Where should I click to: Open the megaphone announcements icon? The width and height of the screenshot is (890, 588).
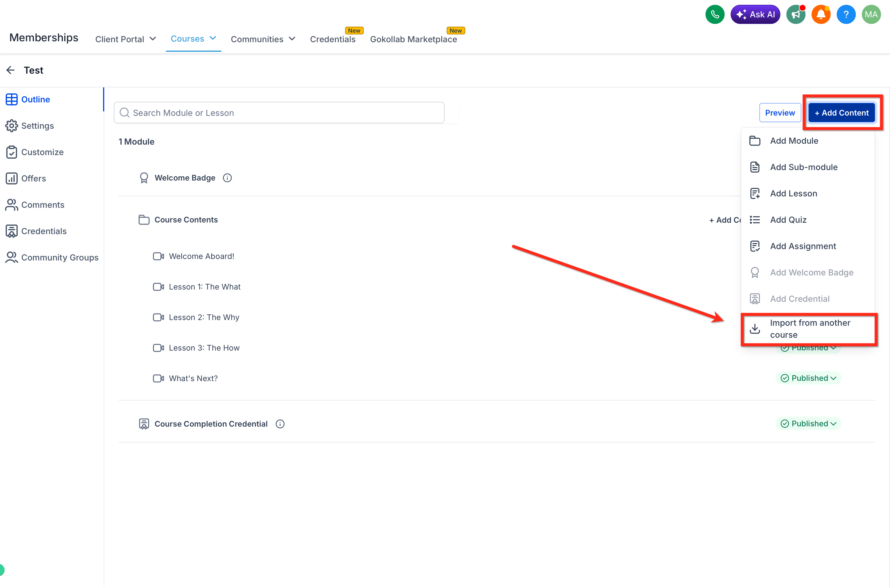796,15
